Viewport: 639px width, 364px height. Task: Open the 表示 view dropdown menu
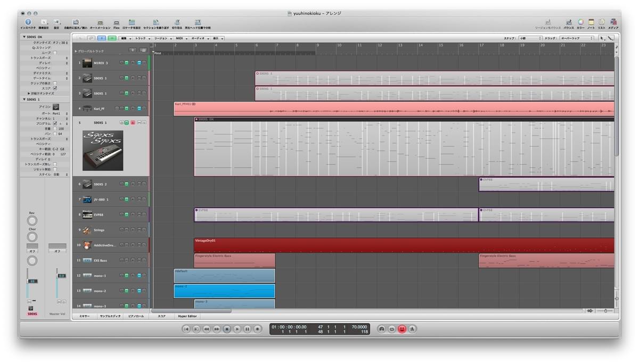[x=218, y=38]
